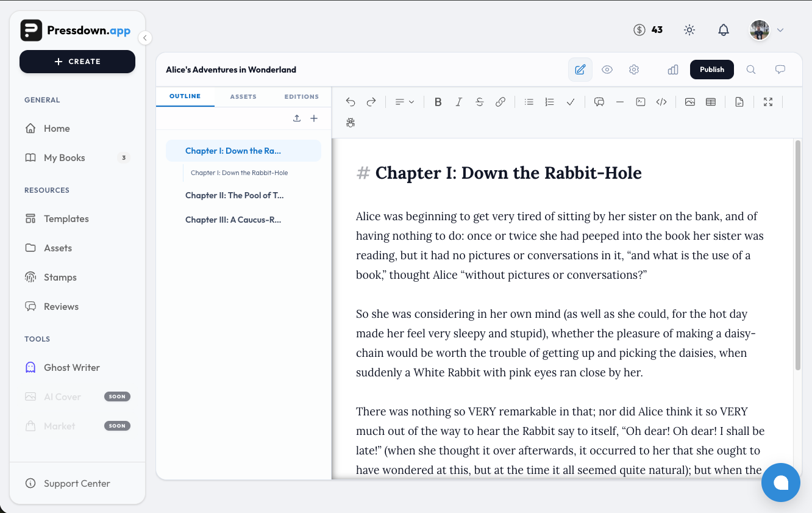Select Chapter I: Down the Ra... in outline
Viewport: 812px width, 513px height.
click(243, 151)
